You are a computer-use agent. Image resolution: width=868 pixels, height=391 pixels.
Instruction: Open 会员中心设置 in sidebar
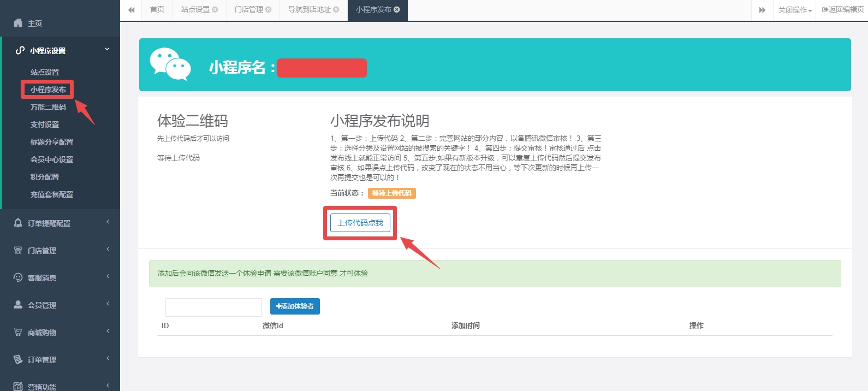click(52, 159)
